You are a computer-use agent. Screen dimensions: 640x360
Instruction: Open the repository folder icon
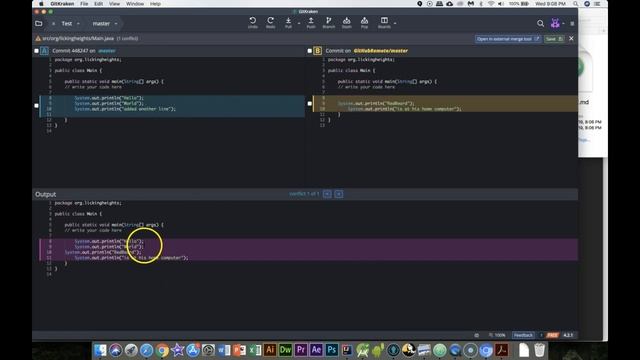(x=39, y=24)
